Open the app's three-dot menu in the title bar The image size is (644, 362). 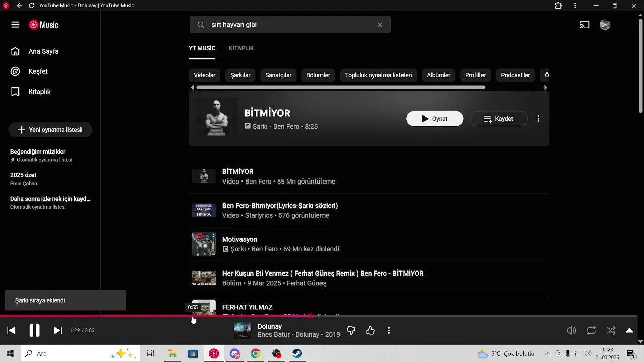(575, 6)
